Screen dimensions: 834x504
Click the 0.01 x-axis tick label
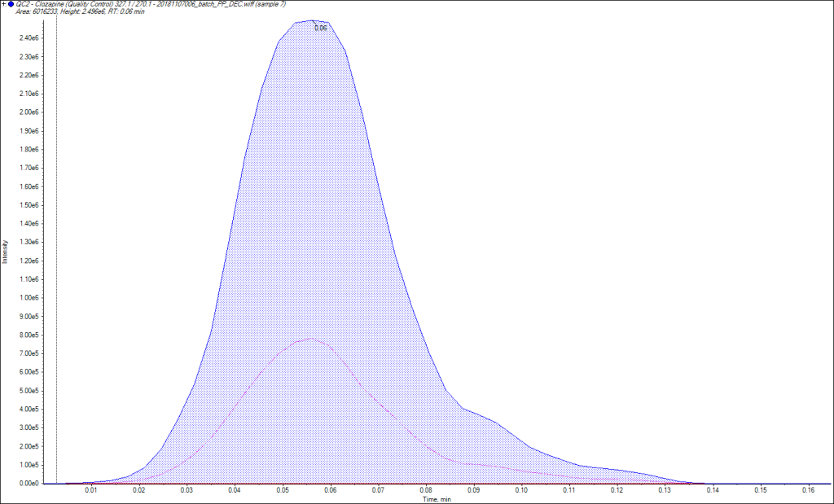tap(91, 489)
